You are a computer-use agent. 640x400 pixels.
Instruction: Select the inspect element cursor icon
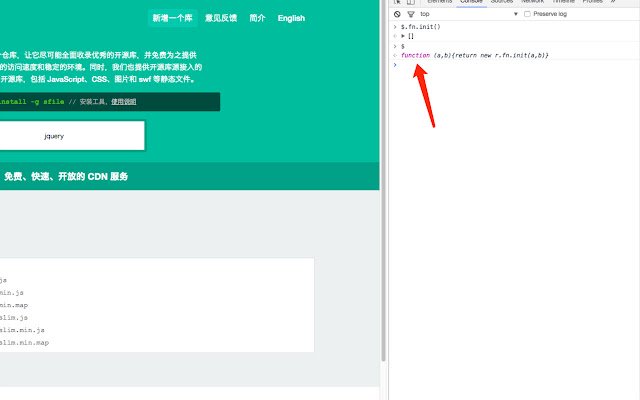coord(397,2)
